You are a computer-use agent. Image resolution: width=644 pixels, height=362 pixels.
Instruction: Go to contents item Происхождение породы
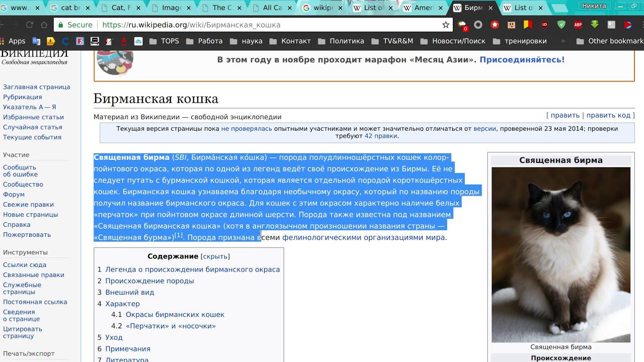point(149,281)
